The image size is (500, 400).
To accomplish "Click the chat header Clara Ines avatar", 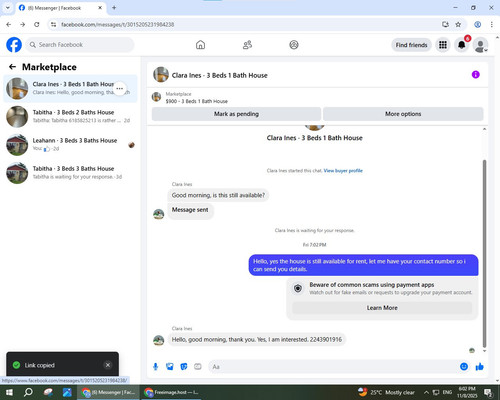I will pos(161,75).
